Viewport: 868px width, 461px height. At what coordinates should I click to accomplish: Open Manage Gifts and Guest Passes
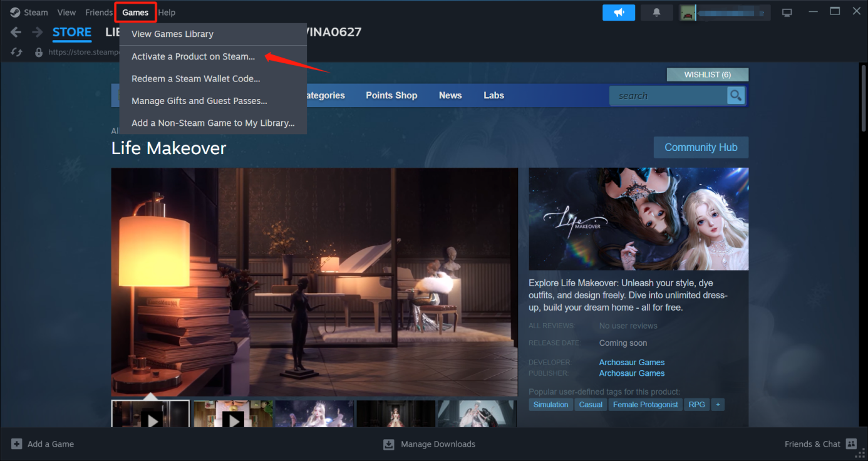213,101
